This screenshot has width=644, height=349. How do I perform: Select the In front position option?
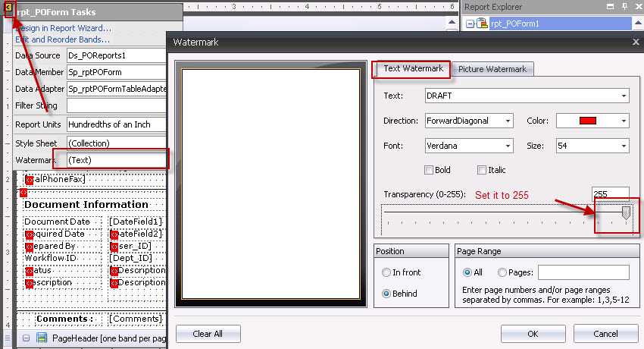tap(387, 272)
